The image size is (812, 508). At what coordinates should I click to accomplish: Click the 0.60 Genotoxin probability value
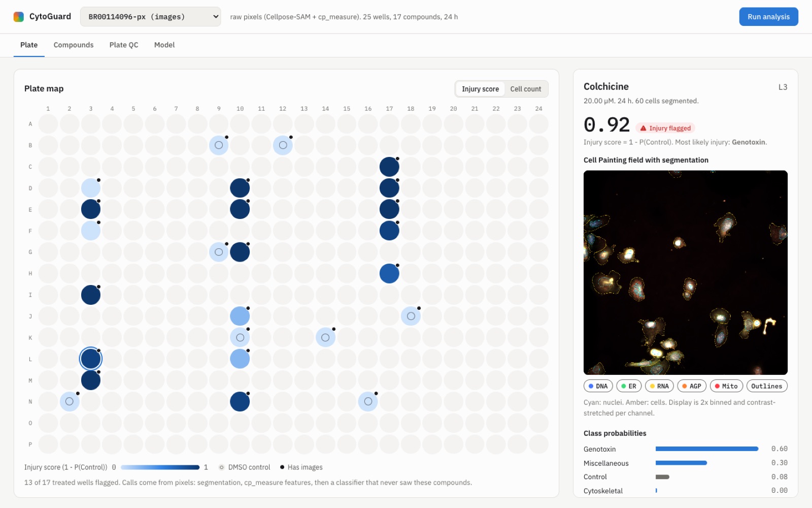[x=779, y=449]
